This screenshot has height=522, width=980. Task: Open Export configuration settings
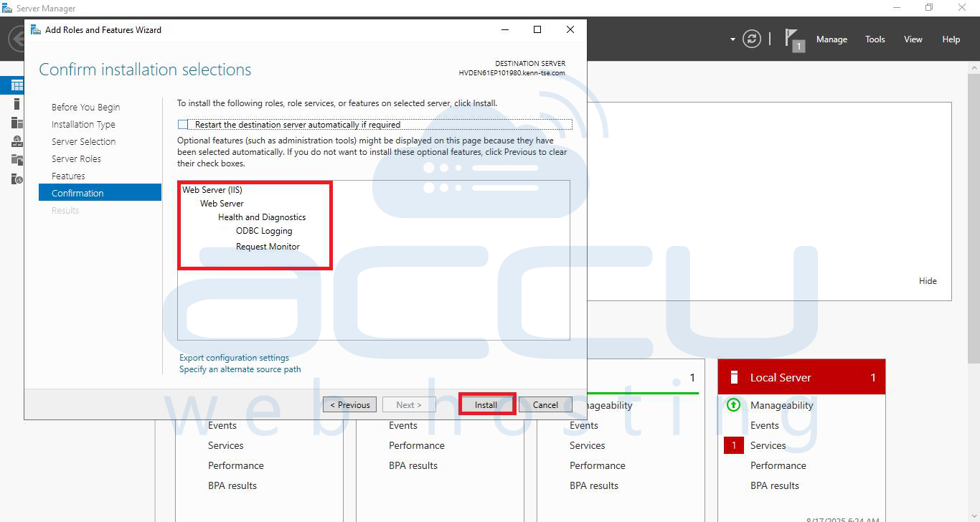(234, 357)
